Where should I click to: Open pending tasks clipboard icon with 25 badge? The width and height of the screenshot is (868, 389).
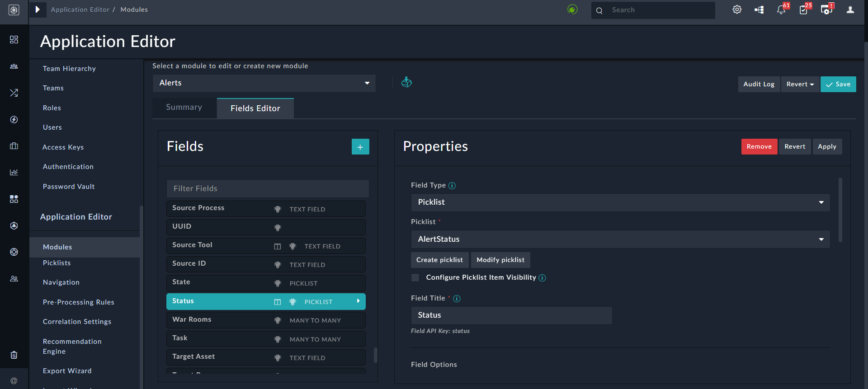[803, 9]
